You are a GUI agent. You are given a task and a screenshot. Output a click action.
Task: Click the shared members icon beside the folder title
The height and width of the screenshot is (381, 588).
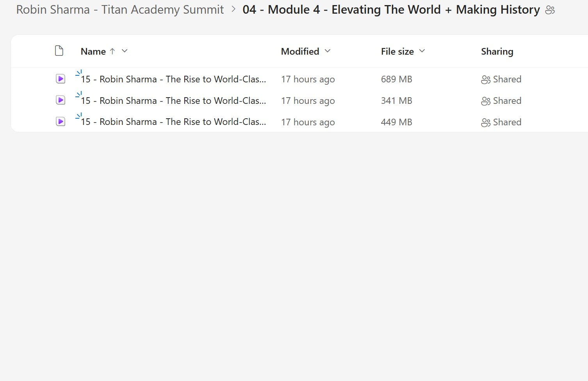tap(551, 10)
